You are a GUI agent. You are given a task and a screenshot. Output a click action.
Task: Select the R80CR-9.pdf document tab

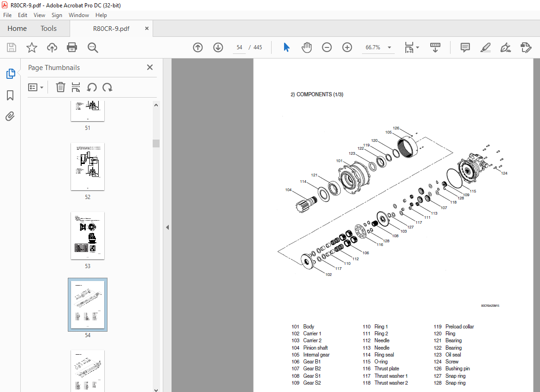[111, 29]
